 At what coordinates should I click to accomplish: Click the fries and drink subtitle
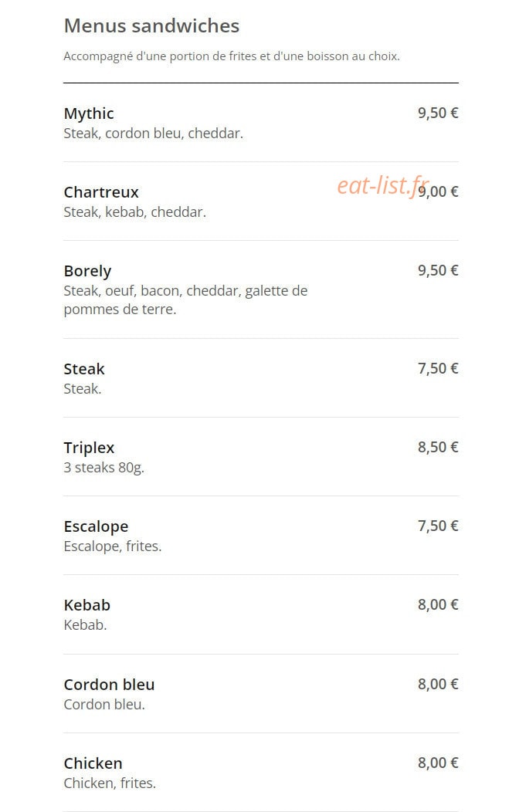click(x=232, y=56)
